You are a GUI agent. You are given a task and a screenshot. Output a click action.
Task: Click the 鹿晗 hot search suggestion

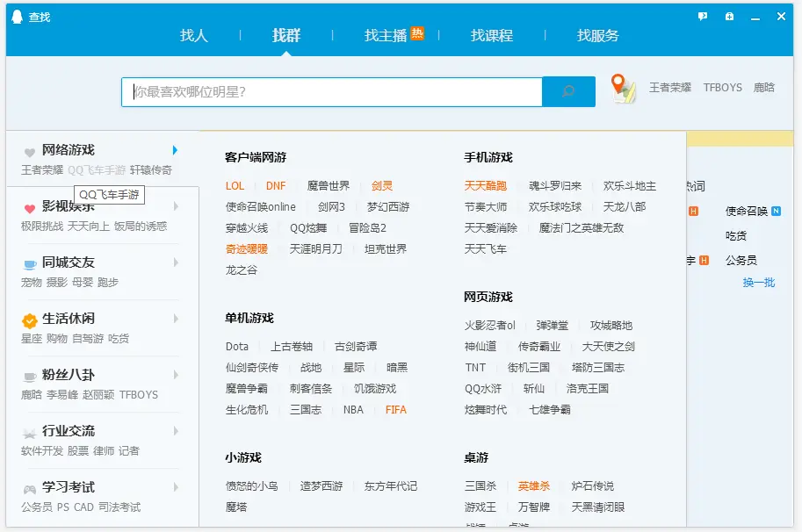763,88
